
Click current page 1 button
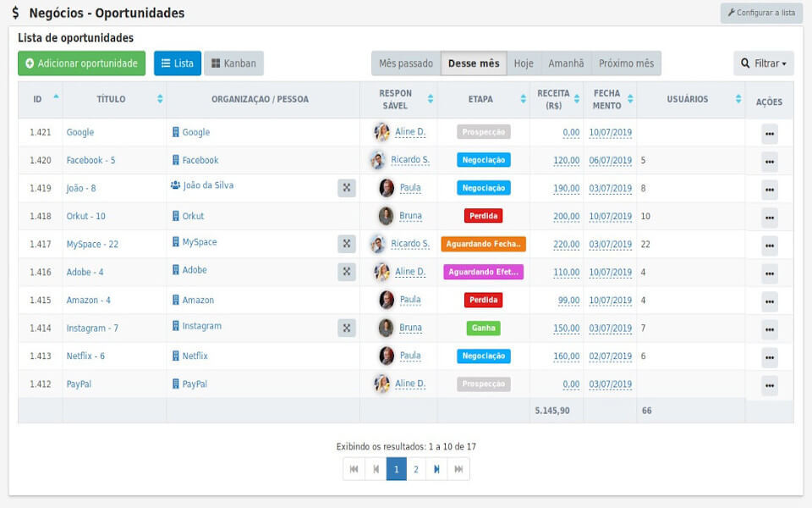(x=396, y=469)
